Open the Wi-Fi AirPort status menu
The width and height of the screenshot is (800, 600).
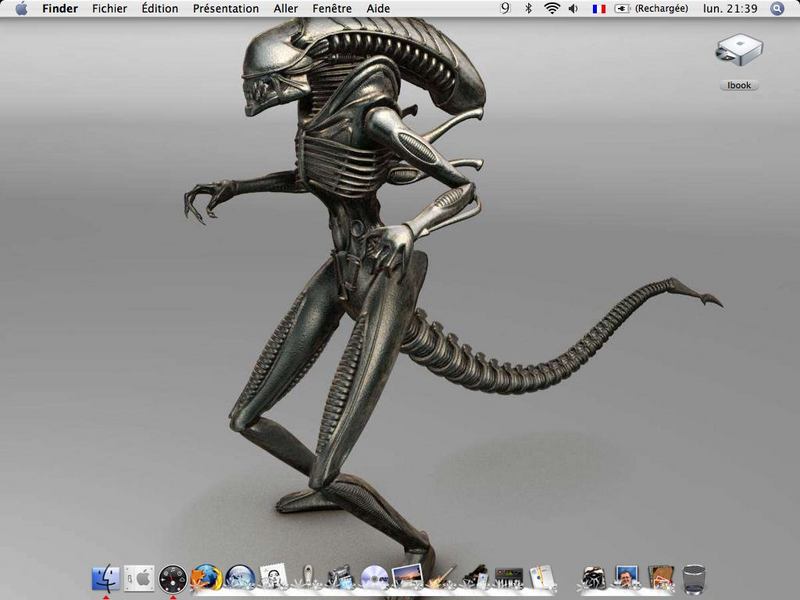point(552,8)
